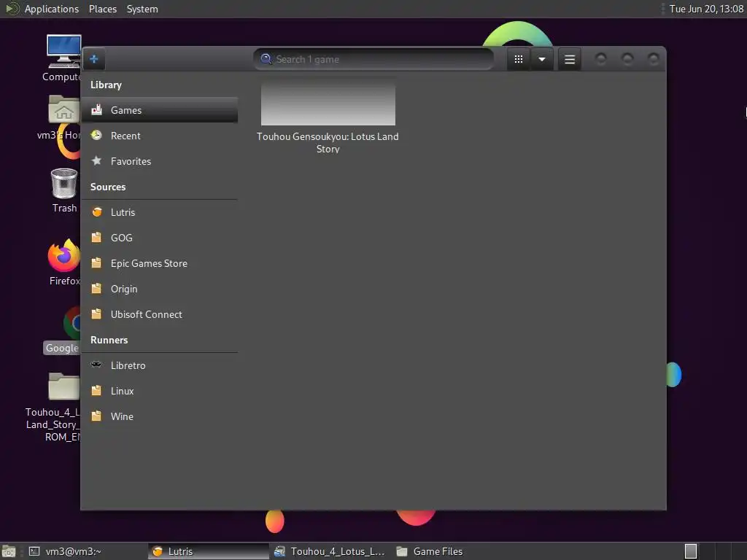Click the add game plus button
747x560 pixels.
click(94, 59)
